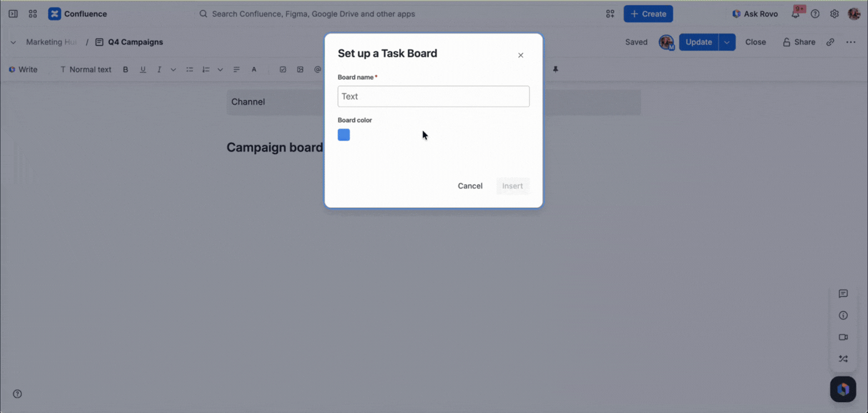The image size is (868, 413).
Task: Open the page info icon
Action: tap(843, 316)
